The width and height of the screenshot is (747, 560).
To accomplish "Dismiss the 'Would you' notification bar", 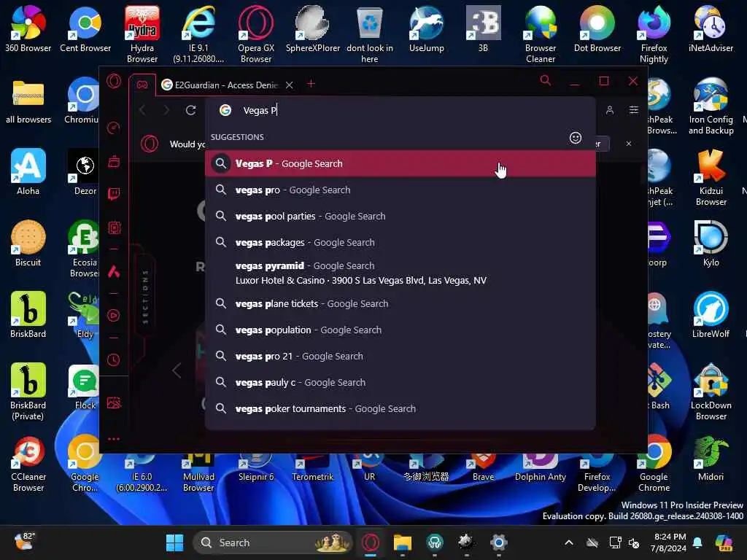I will [629, 144].
